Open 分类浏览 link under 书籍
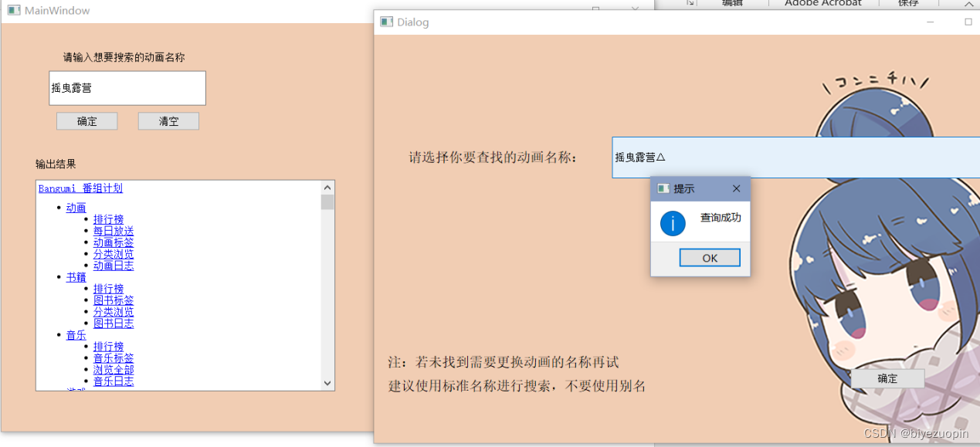This screenshot has width=980, height=447. click(114, 312)
